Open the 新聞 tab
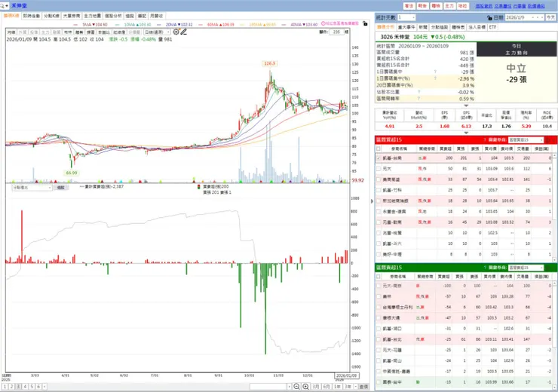The width and height of the screenshot is (558, 392). coord(423,27)
